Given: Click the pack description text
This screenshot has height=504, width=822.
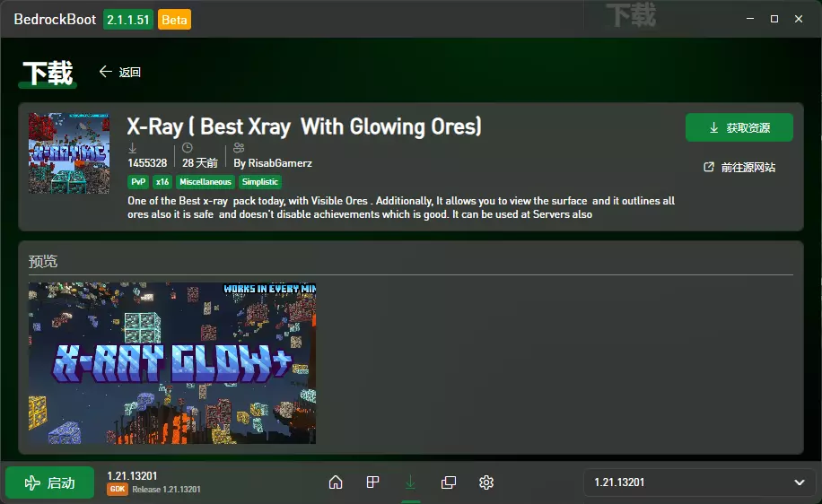Looking at the screenshot, I should coord(401,207).
